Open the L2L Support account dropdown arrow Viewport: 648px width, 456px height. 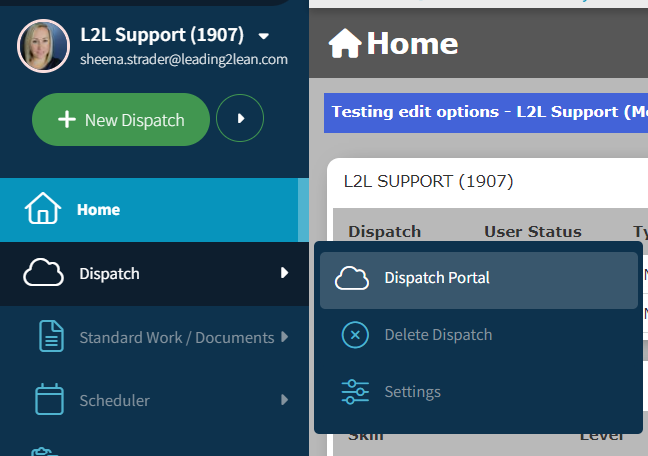click(263, 36)
